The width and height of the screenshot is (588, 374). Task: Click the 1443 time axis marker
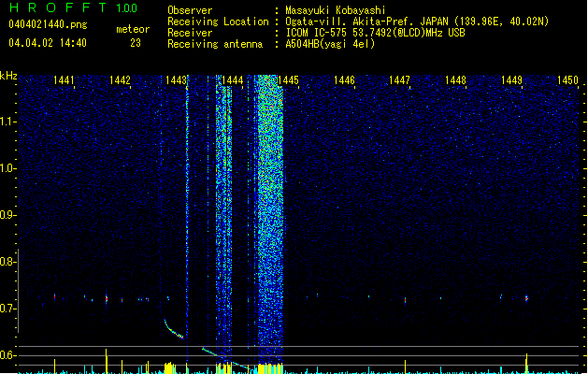[x=176, y=79]
